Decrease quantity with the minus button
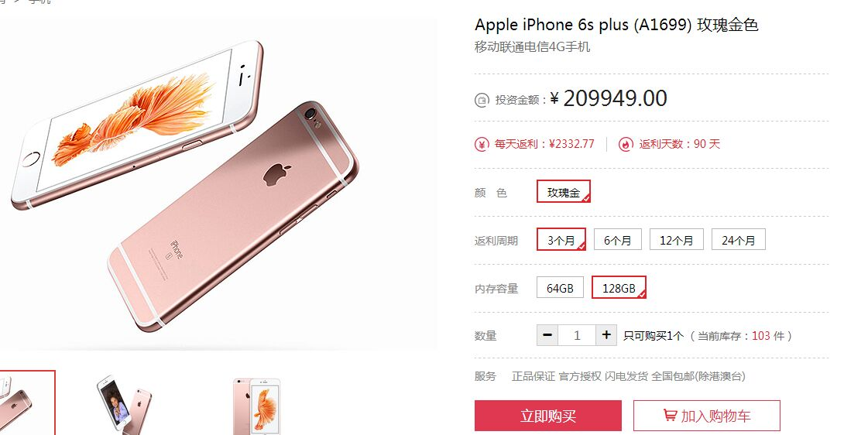 click(x=547, y=335)
